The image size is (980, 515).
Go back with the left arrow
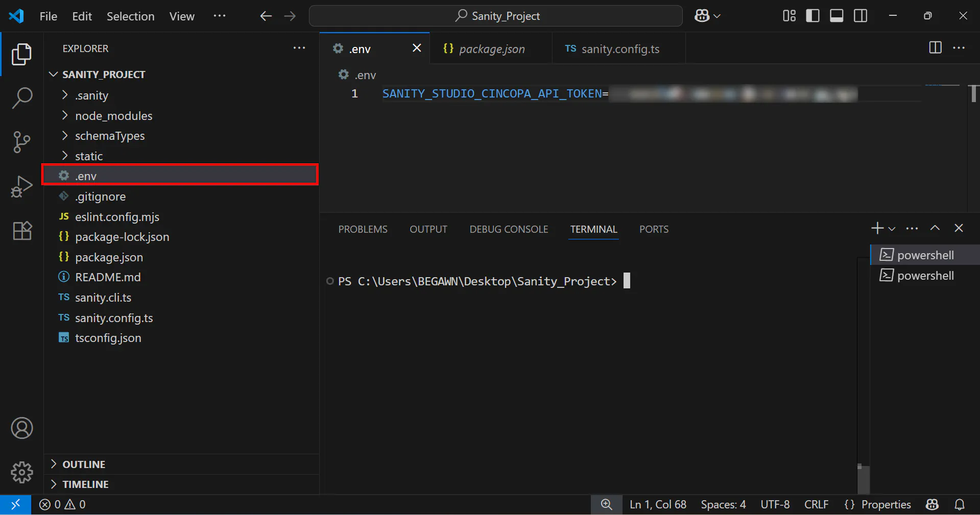(266, 16)
